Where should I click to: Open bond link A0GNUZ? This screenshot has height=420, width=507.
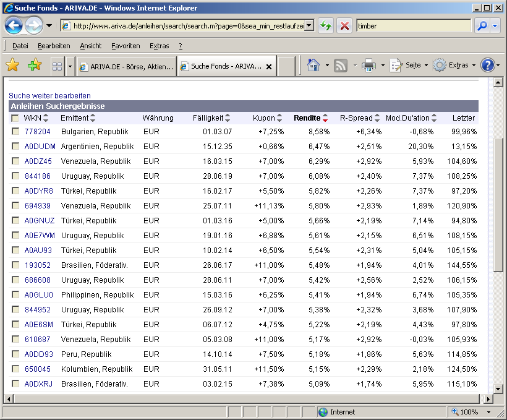click(x=40, y=220)
